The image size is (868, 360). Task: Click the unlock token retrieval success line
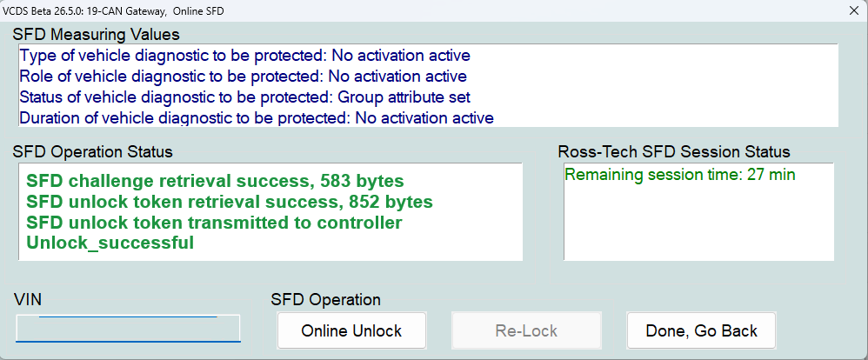[230, 202]
